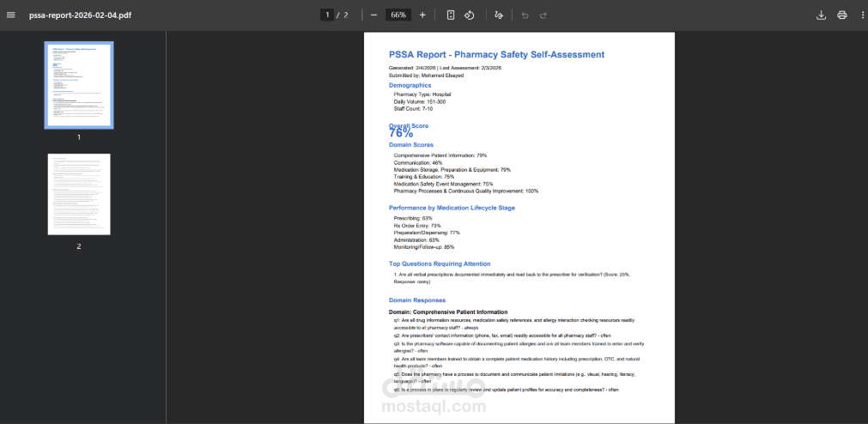868x424 pixels.
Task: Click the Administration: 63% line
Action: pos(416,240)
